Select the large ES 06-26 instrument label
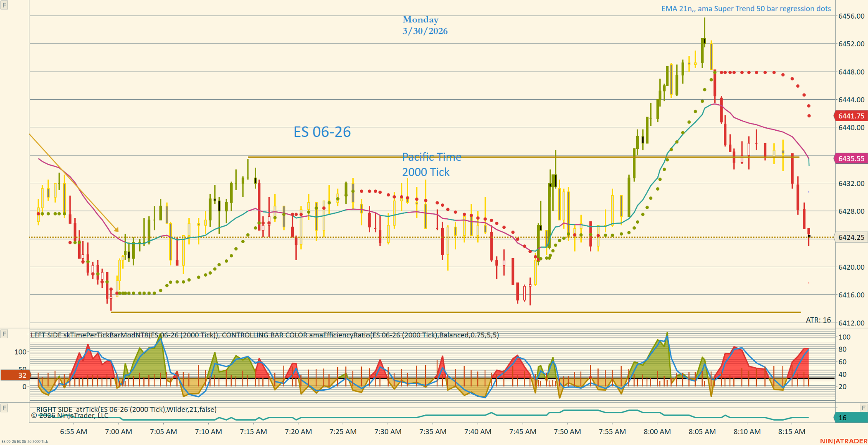Screen dimensions: 868x445 coord(322,132)
